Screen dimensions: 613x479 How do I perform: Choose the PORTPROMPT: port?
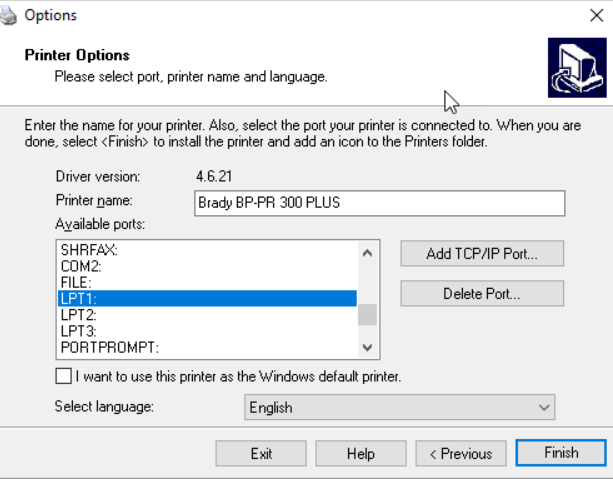coord(110,347)
